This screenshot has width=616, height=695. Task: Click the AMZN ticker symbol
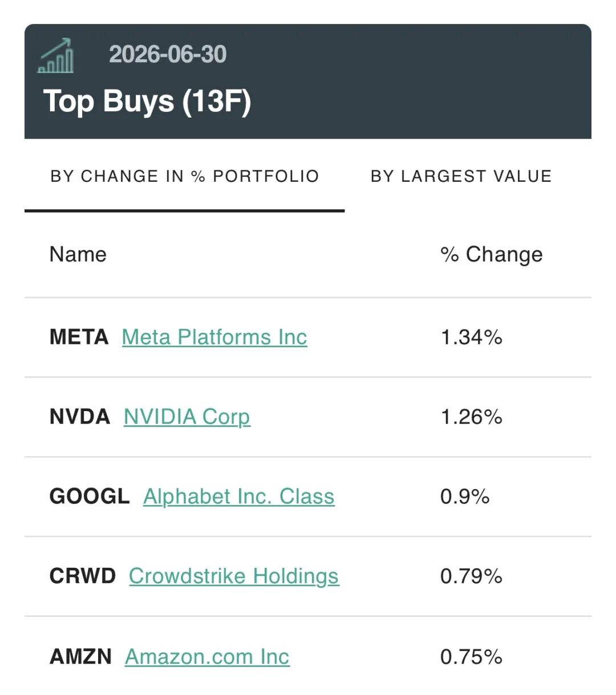[80, 657]
